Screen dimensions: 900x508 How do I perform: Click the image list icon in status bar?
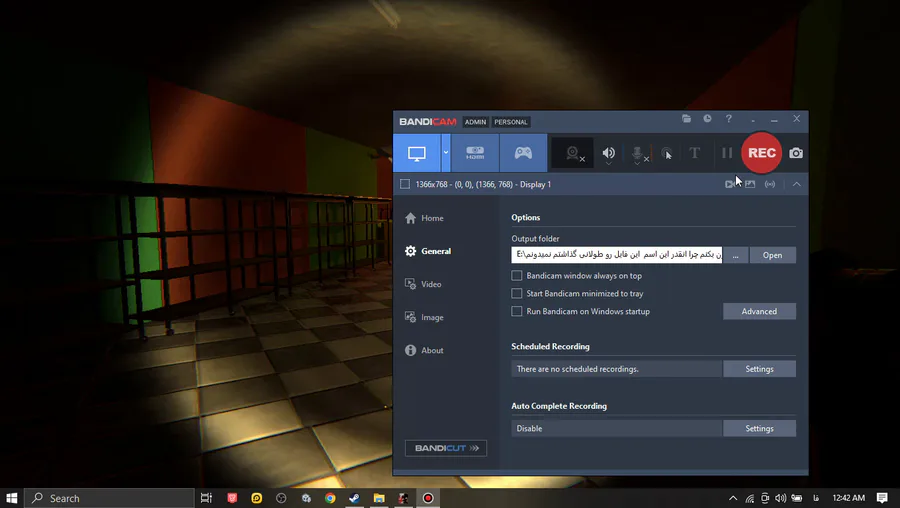pyautogui.click(x=750, y=184)
